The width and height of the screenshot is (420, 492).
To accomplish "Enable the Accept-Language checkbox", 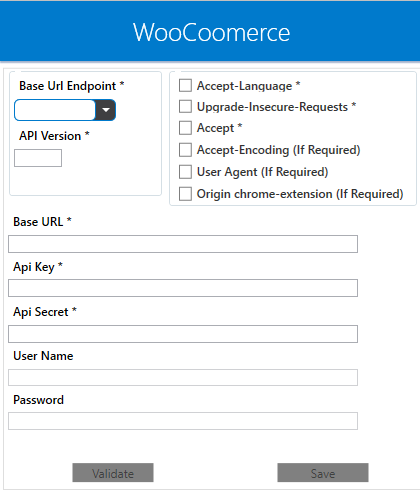I will (x=185, y=85).
